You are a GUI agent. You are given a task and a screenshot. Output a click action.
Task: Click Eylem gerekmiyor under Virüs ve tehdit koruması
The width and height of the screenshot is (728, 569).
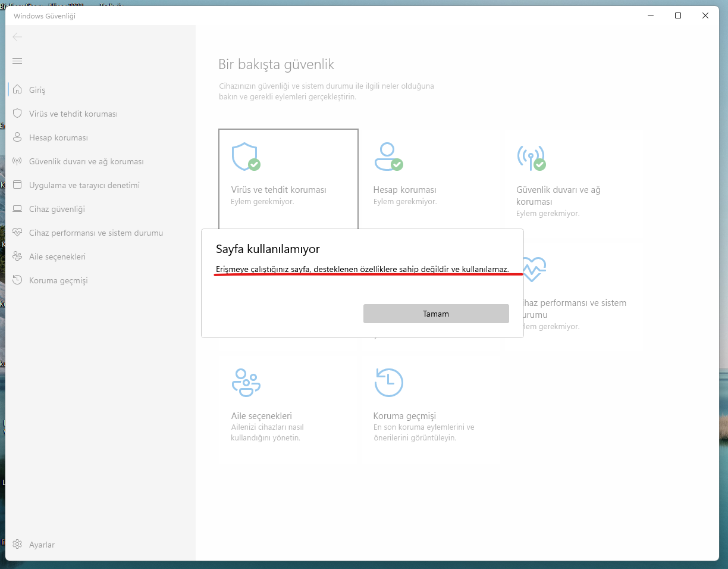[262, 202]
